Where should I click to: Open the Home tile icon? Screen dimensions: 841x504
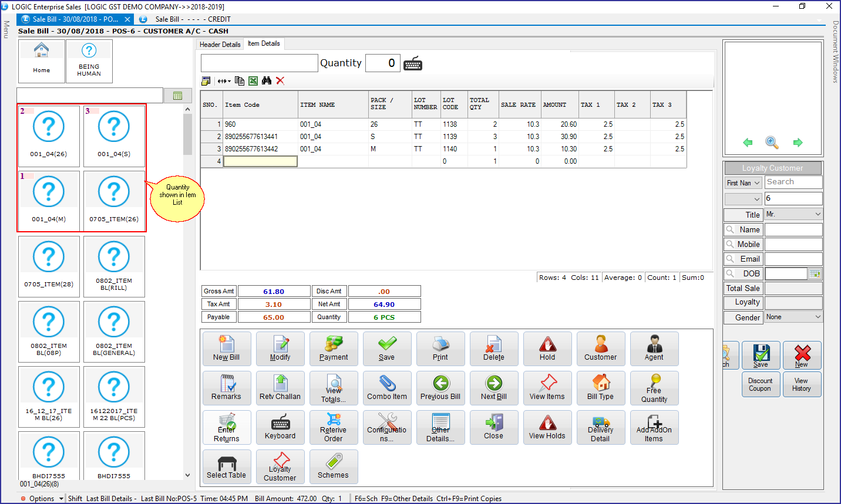[41, 61]
